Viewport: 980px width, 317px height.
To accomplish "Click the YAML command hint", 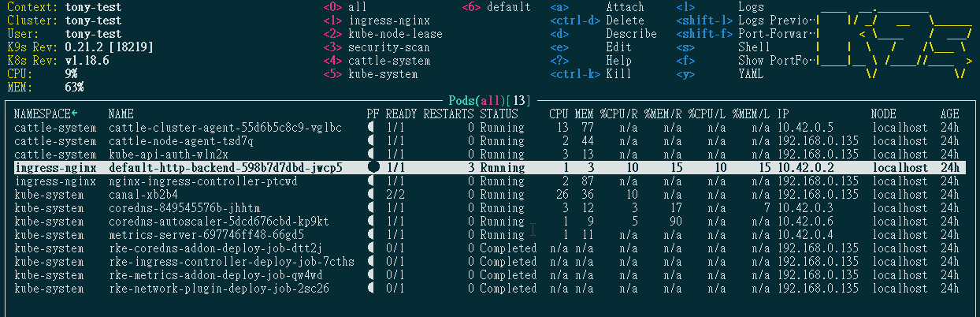I will pyautogui.click(x=751, y=74).
